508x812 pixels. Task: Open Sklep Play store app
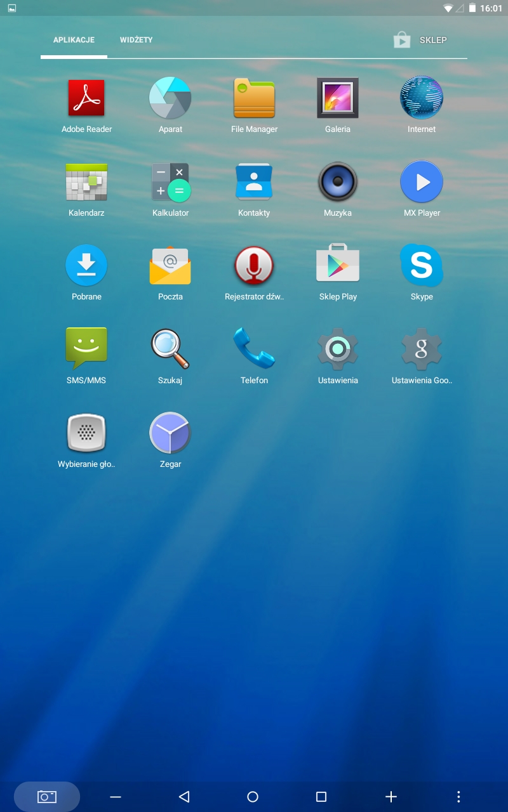(338, 273)
